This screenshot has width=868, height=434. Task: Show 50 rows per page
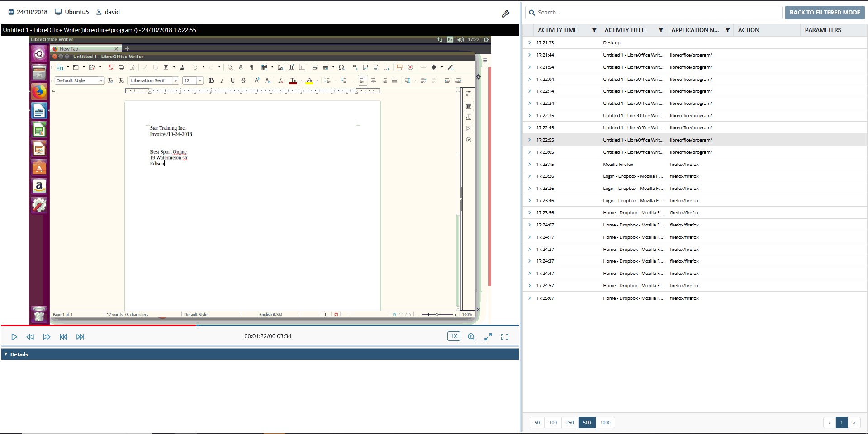point(537,422)
